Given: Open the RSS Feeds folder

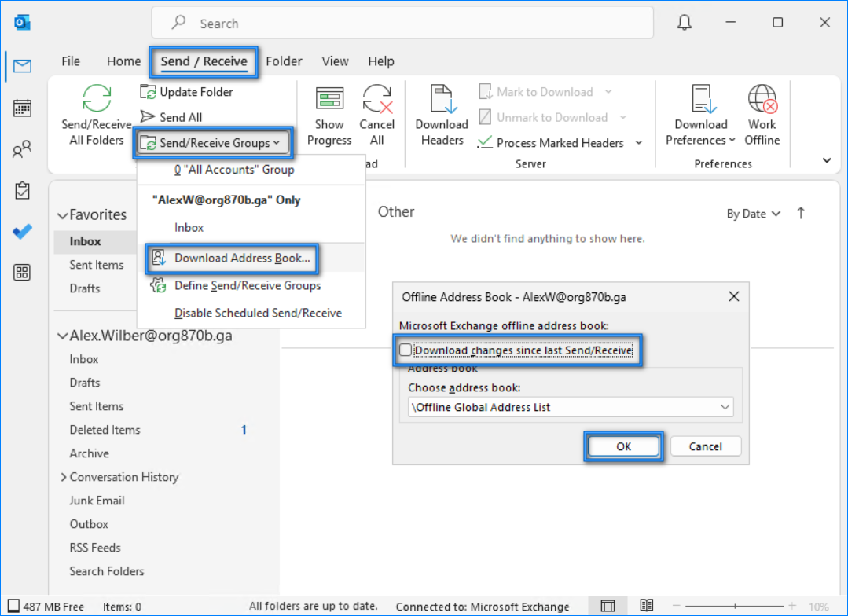Looking at the screenshot, I should coord(95,548).
